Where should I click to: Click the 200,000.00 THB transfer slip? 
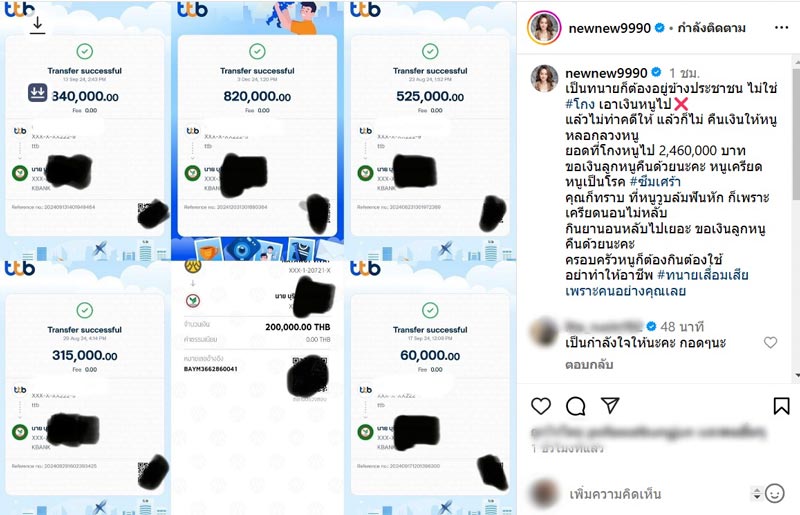(x=257, y=388)
